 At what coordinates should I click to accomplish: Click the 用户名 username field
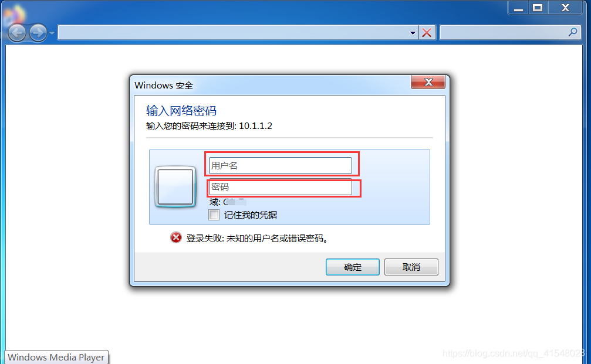point(280,166)
